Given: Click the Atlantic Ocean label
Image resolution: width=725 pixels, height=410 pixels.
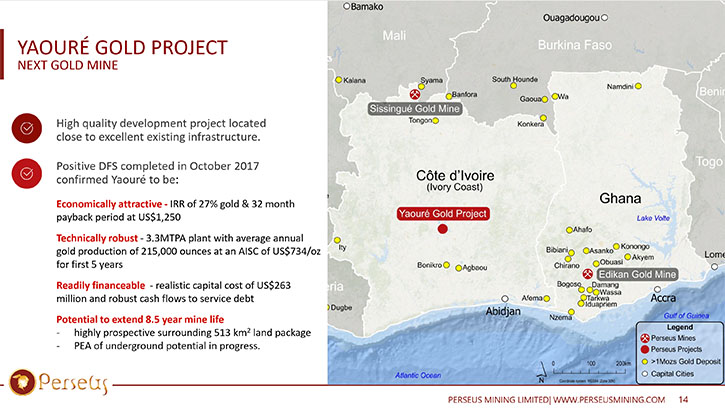Looking at the screenshot, I should point(418,375).
